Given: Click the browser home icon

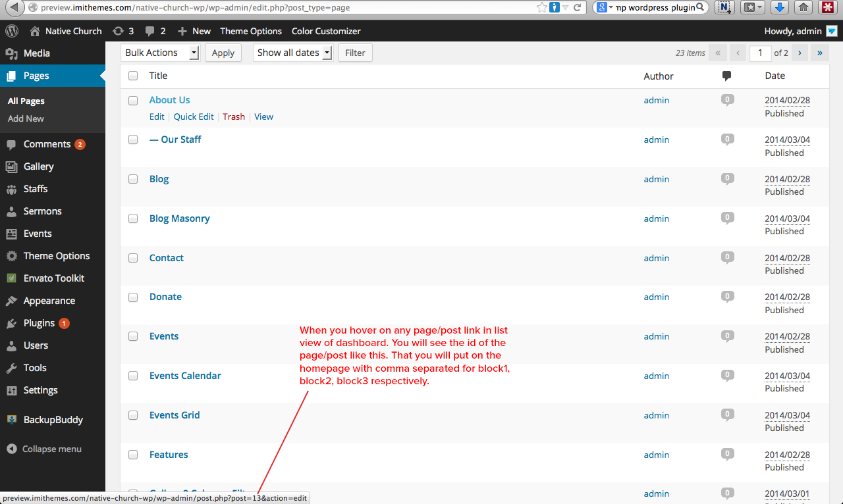Looking at the screenshot, I should [802, 7].
